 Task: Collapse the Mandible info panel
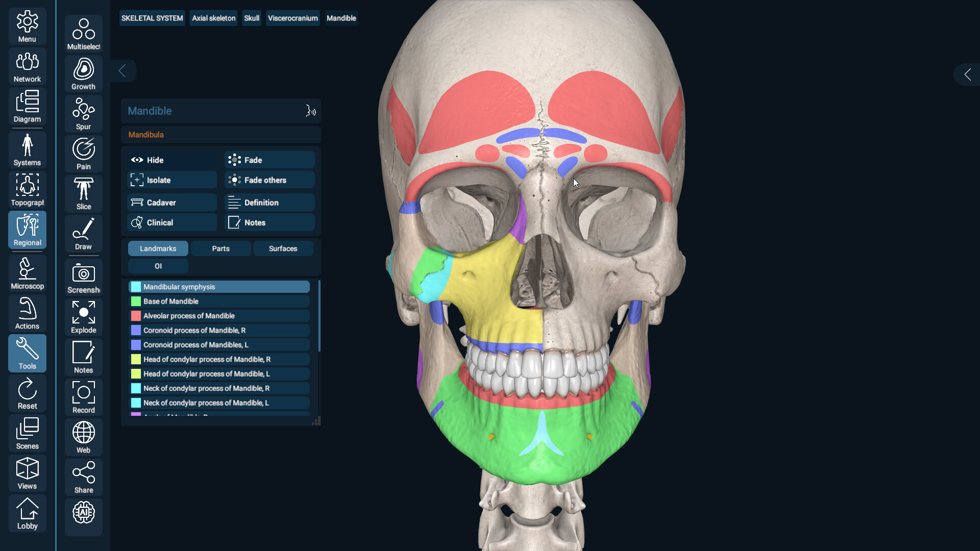122,71
